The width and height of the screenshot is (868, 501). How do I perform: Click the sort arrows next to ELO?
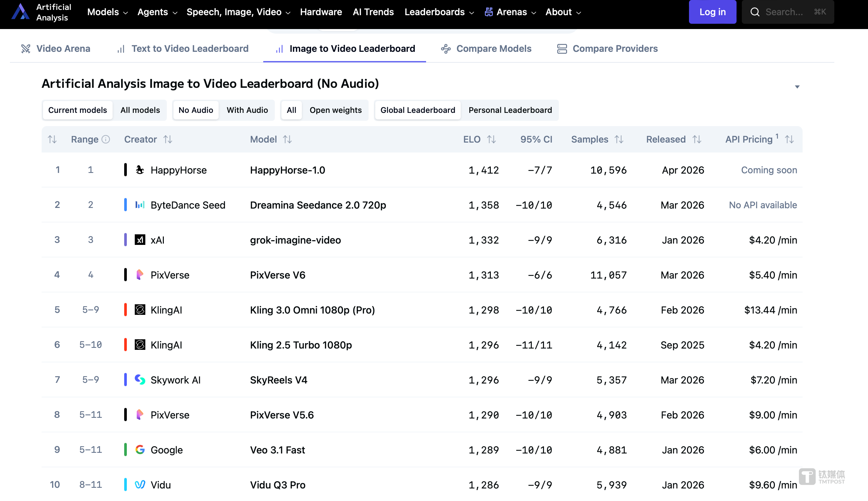(x=491, y=139)
